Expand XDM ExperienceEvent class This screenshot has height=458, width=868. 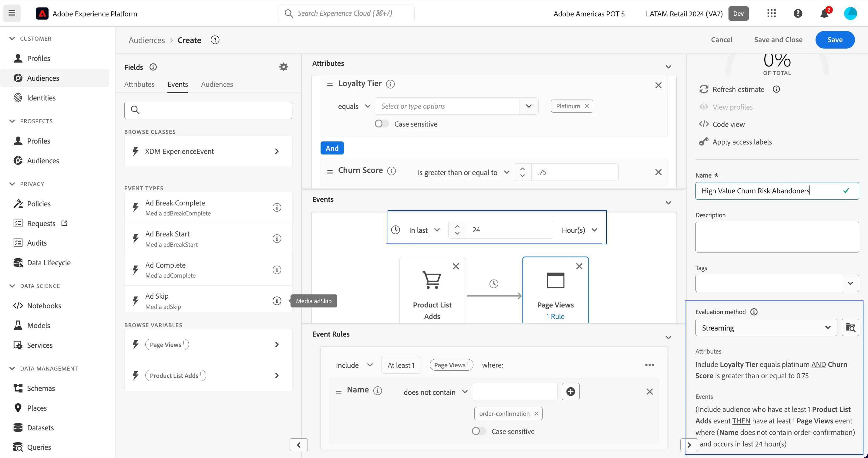click(208, 151)
